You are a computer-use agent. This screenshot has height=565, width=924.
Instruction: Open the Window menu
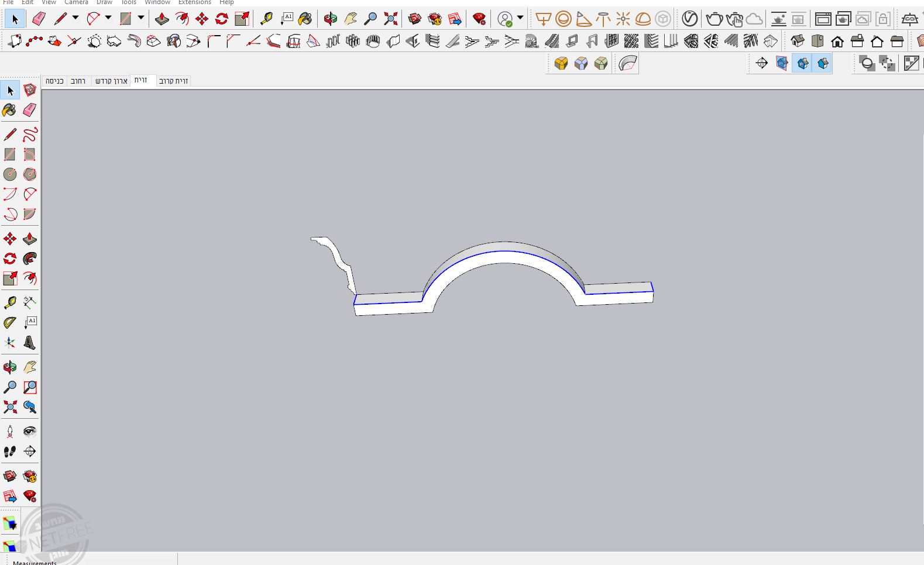157,3
